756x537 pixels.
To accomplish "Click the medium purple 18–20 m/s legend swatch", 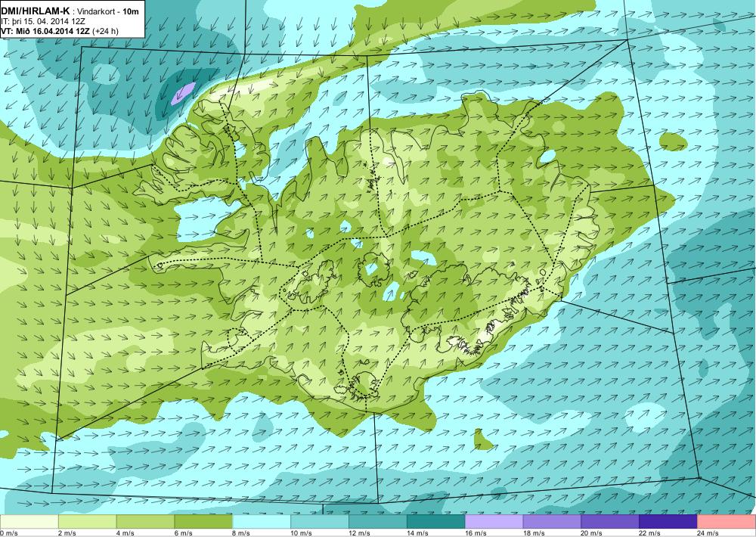I will point(552,522).
